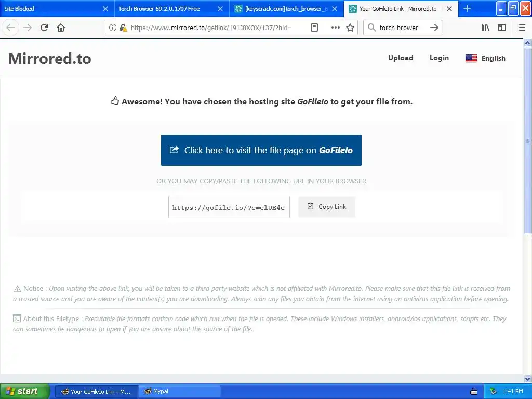This screenshot has width=532, height=399.
Task: Close the keyscrack.com tab
Action: (x=335, y=9)
